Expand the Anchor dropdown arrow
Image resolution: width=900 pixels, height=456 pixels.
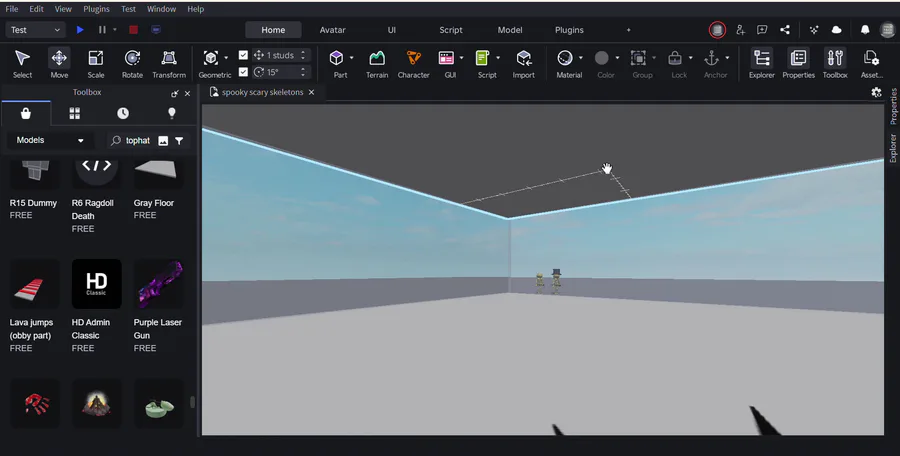click(727, 58)
